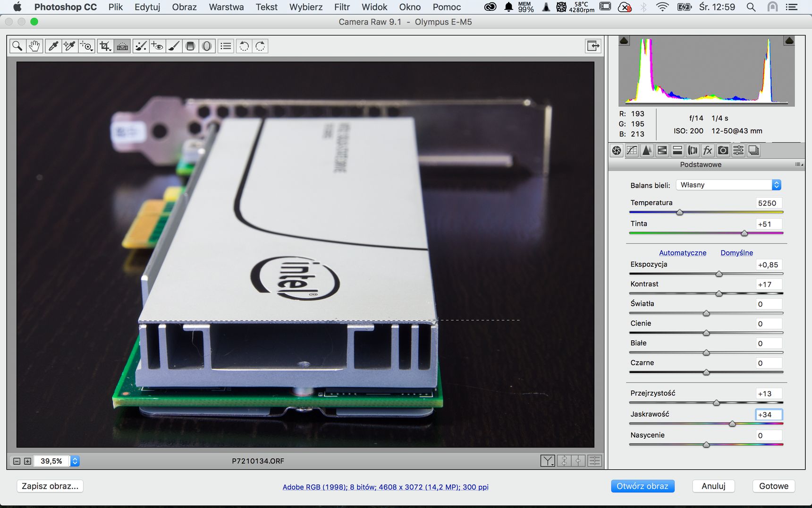
Task: Select the Color Sampler tool
Action: click(69, 46)
